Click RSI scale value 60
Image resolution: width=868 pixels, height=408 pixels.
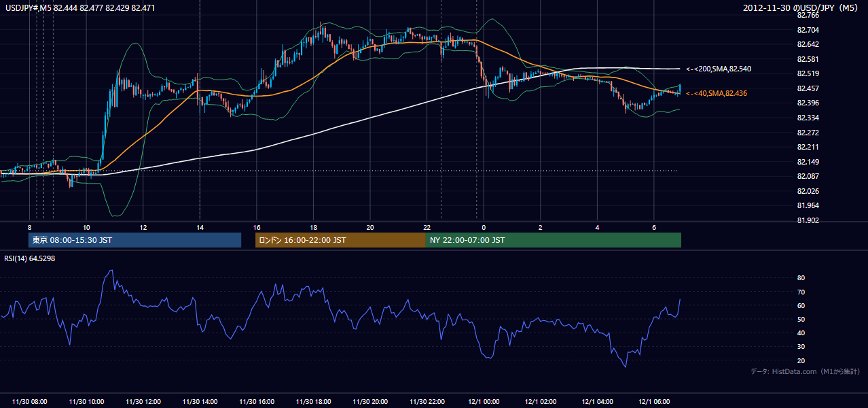point(801,306)
